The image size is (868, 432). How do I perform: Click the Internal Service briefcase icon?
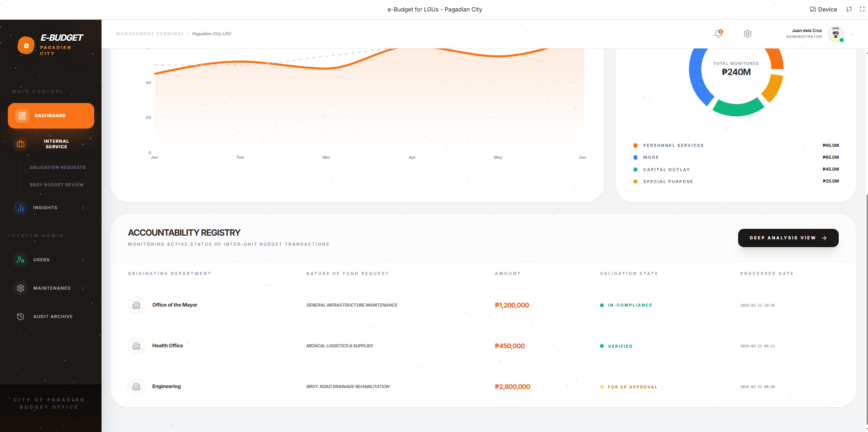pyautogui.click(x=21, y=144)
